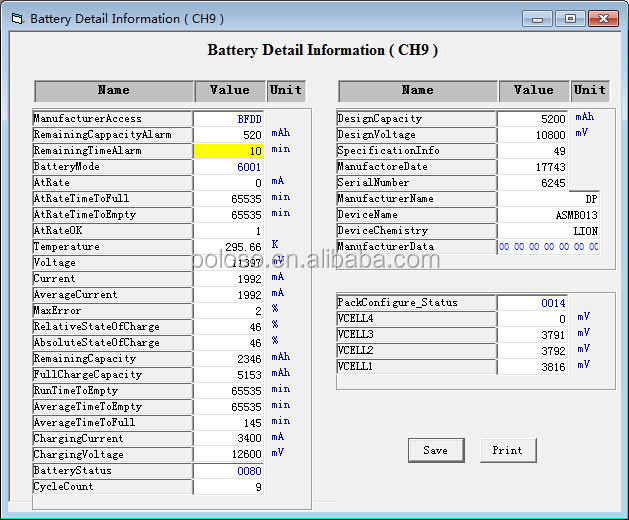The height and width of the screenshot is (520, 629).
Task: Click the BatteryStatus name label
Action: click(112, 471)
